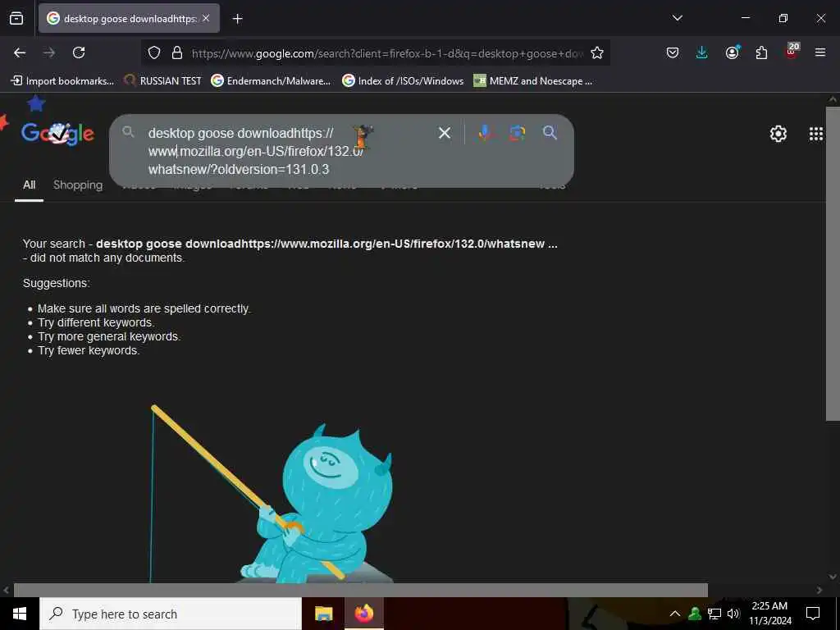This screenshot has height=630, width=840.
Task: Show hidden system tray icons
Action: [675, 614]
